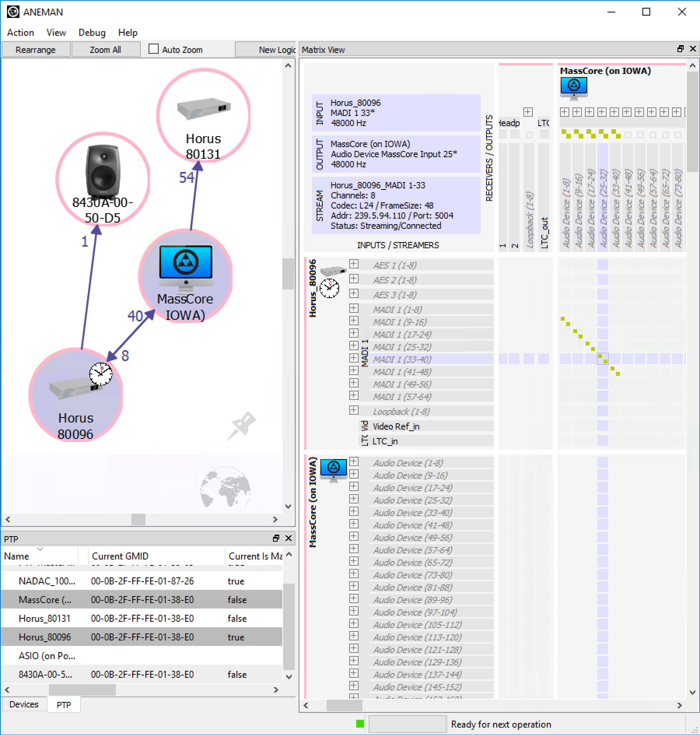Image resolution: width=700 pixels, height=735 pixels.
Task: Expand the Audio Device (25-32) output column
Action: click(602, 112)
